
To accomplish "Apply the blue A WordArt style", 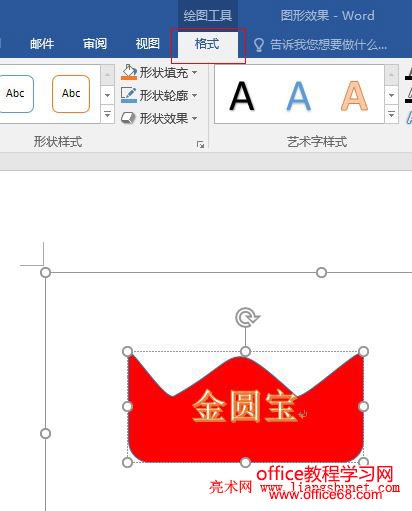I will click(x=299, y=96).
